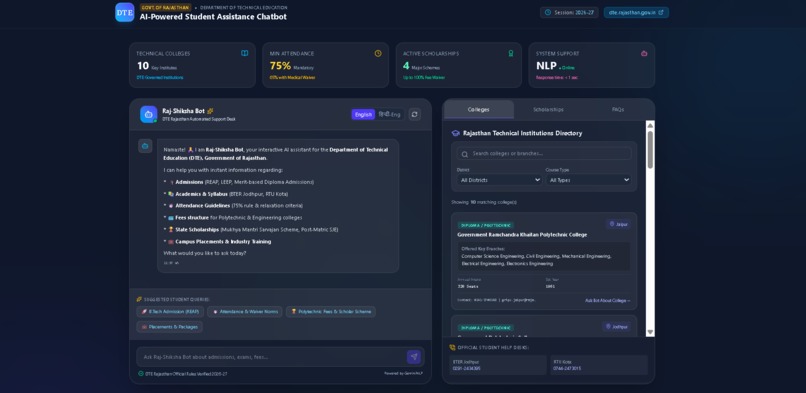The image size is (806, 393).
Task: Open the dte.rajasthan.gov.in link
Action: [636, 12]
